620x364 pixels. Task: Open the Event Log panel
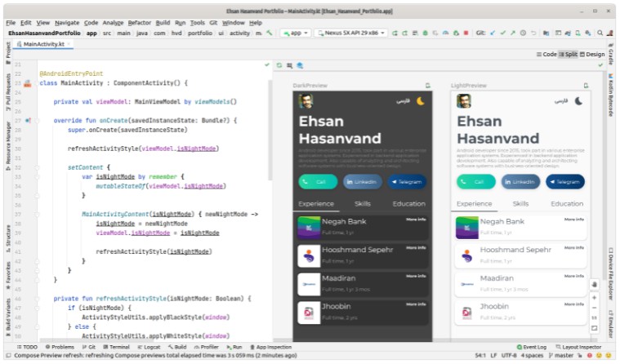(x=532, y=347)
